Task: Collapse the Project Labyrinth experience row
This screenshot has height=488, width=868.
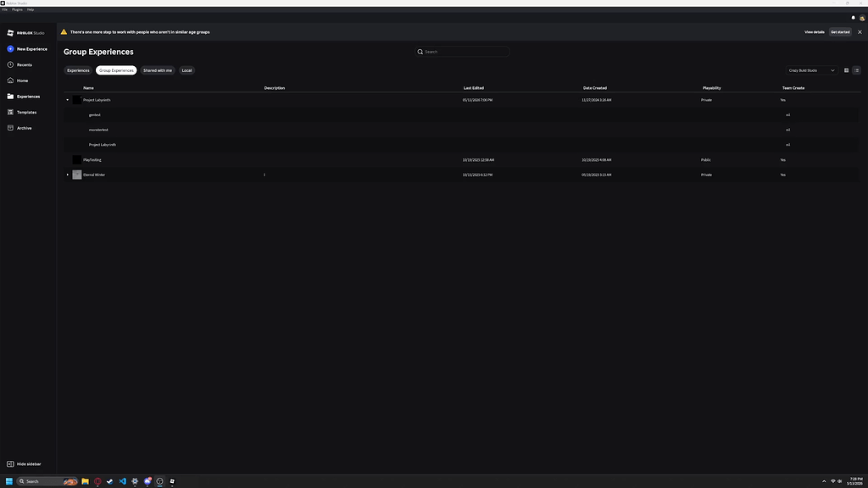Action: (68, 100)
